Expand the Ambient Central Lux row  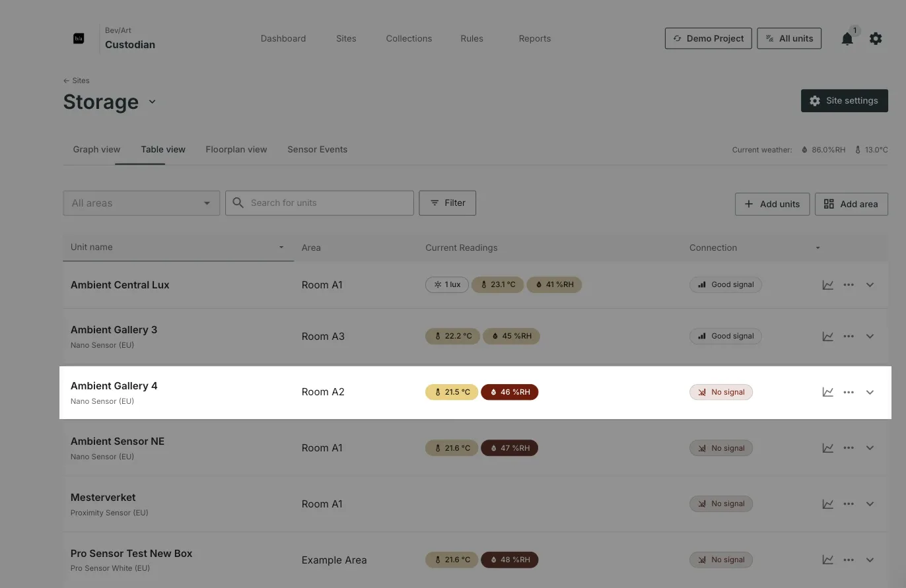[870, 285]
